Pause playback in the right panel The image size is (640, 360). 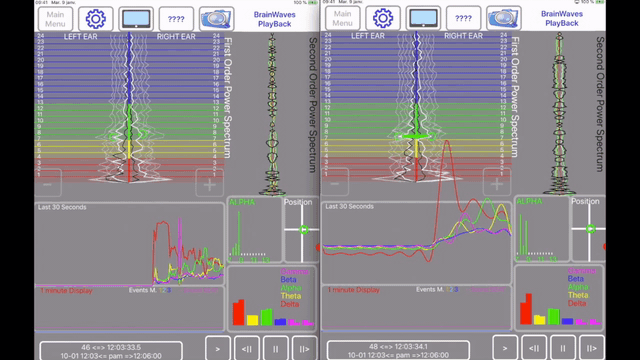(x=563, y=348)
